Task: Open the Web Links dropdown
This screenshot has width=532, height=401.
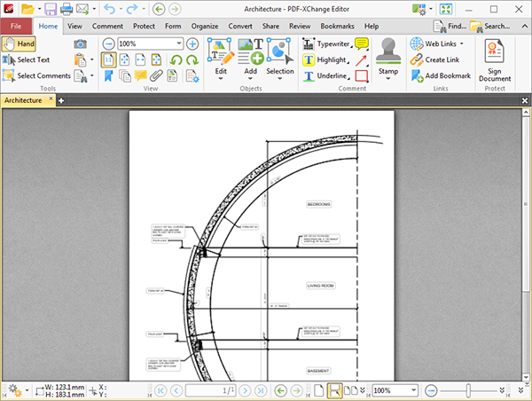Action: coord(462,43)
